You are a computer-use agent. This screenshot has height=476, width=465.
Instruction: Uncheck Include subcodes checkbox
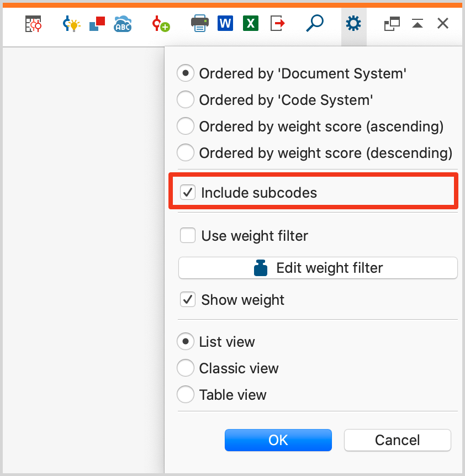click(188, 193)
